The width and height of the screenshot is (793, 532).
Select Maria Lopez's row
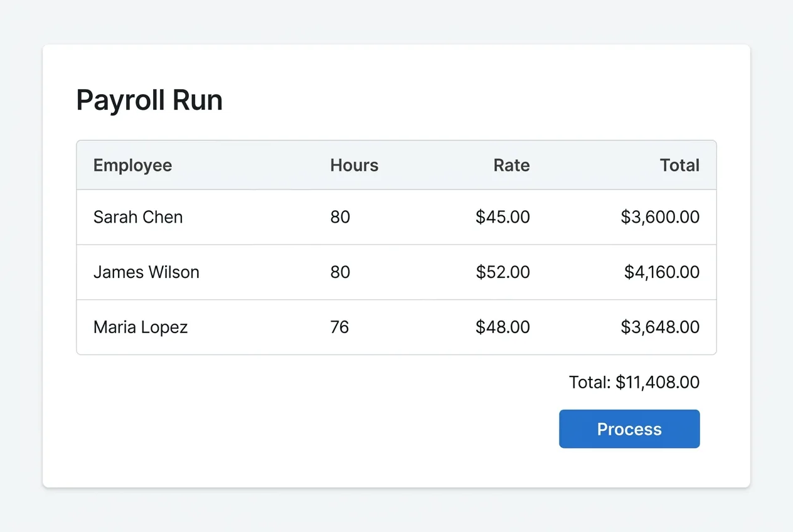coord(396,327)
